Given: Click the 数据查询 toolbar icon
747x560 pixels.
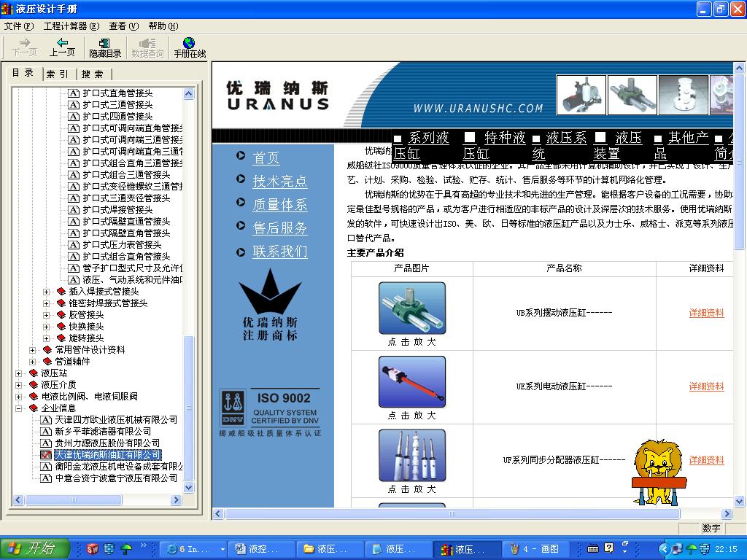Looking at the screenshot, I should pos(147,48).
